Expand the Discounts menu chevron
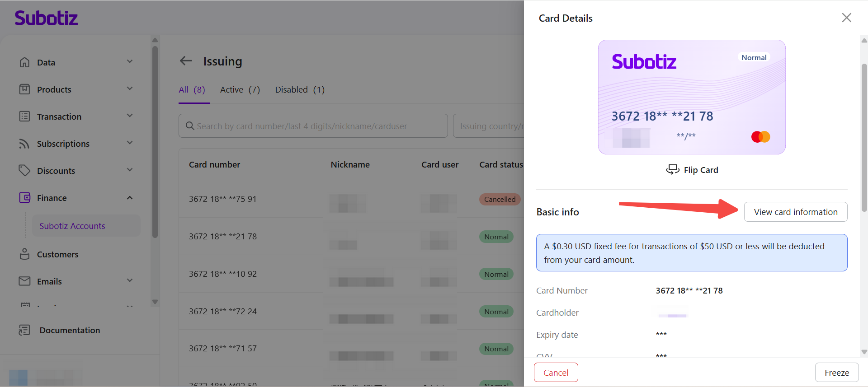The image size is (868, 387). (130, 170)
